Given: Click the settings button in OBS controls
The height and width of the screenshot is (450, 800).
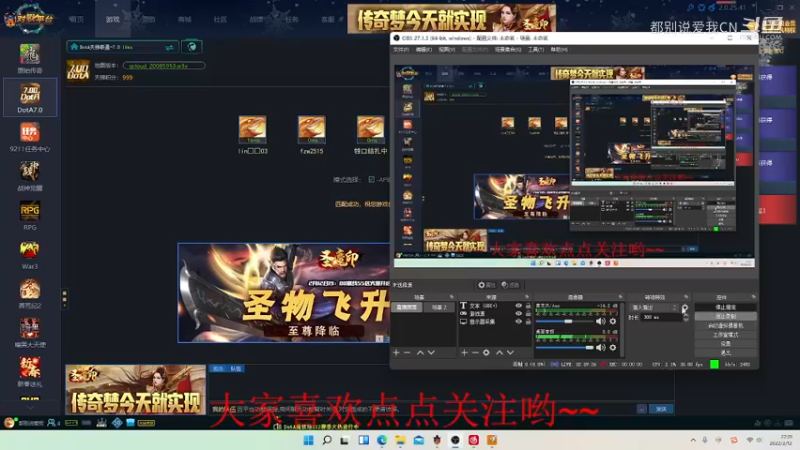Looking at the screenshot, I should pyautogui.click(x=725, y=344).
